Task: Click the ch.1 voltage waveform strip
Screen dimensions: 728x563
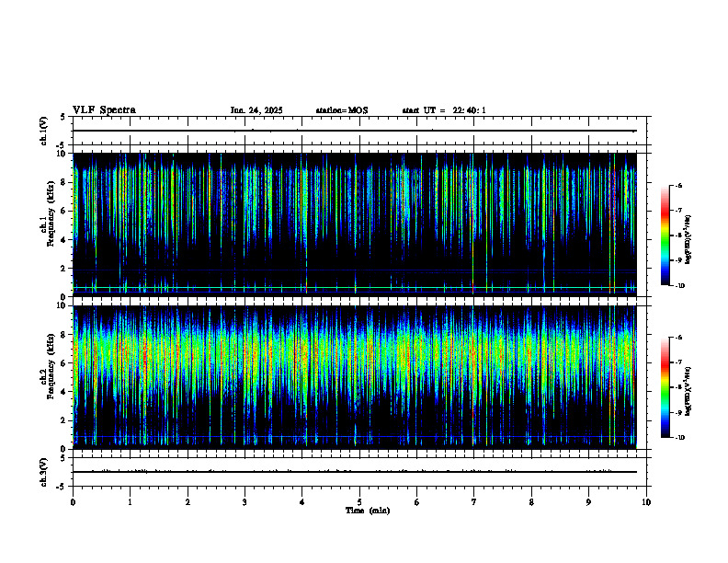Action: click(359, 131)
